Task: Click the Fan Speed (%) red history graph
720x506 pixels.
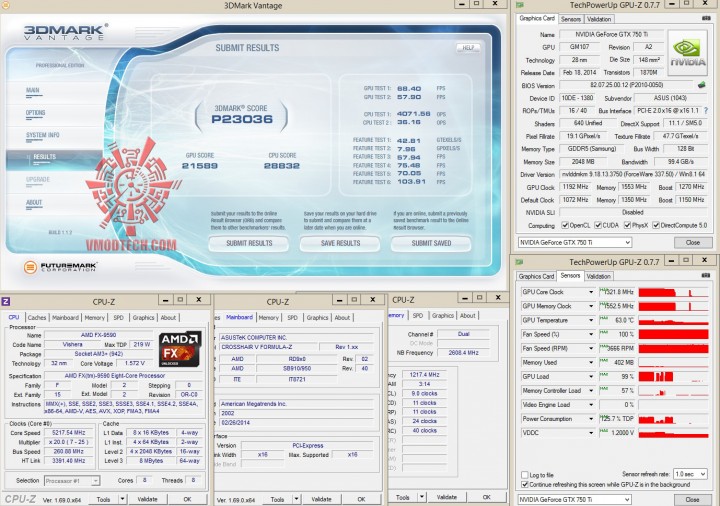Action: tap(673, 334)
